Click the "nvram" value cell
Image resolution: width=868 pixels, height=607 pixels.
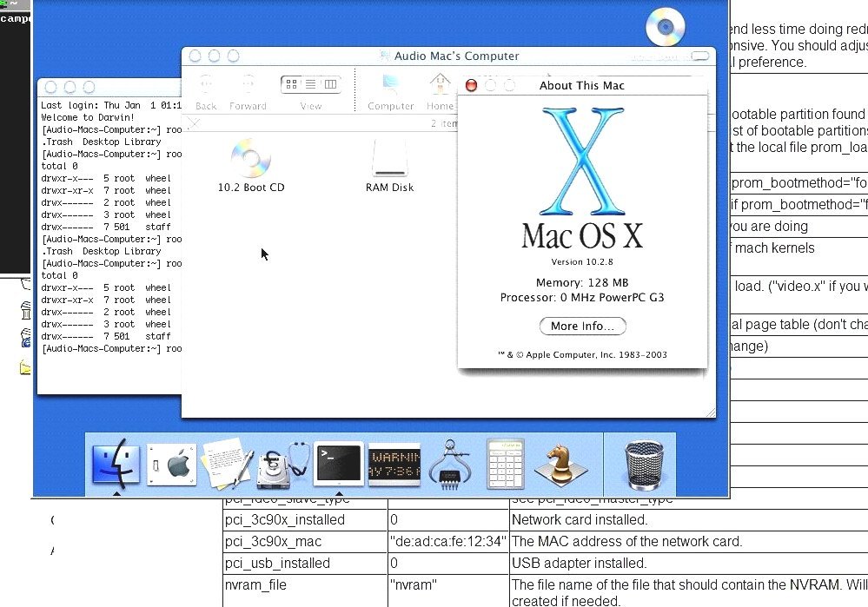(447, 591)
